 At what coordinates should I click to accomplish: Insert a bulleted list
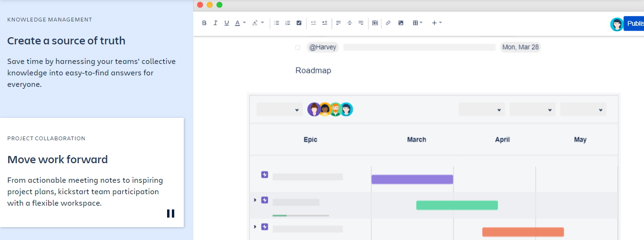click(276, 23)
